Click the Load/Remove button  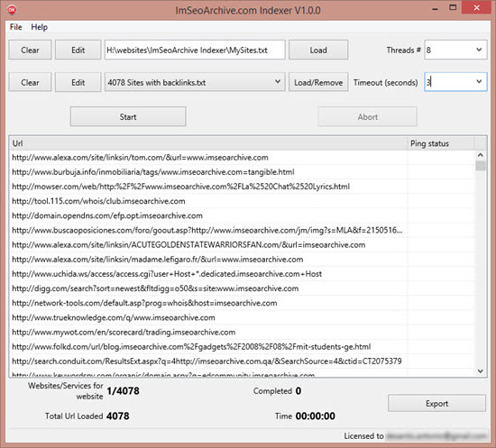pos(318,83)
